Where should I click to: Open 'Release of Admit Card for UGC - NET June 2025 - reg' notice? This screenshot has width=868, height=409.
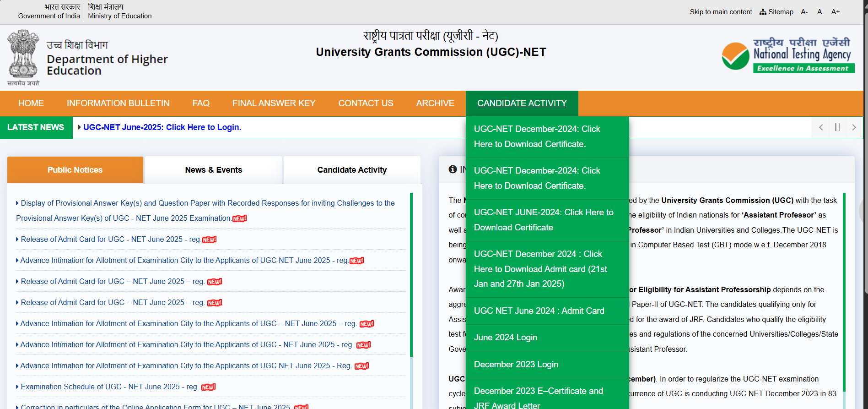coord(110,240)
